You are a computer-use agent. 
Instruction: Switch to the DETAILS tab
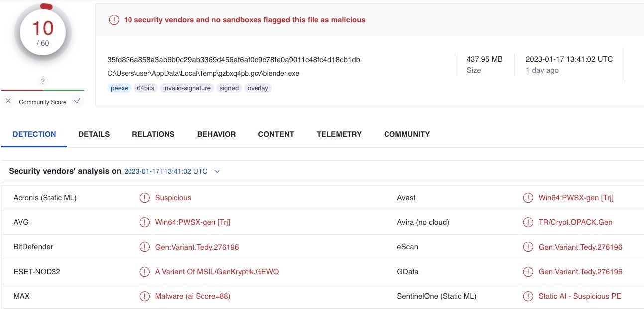click(94, 134)
